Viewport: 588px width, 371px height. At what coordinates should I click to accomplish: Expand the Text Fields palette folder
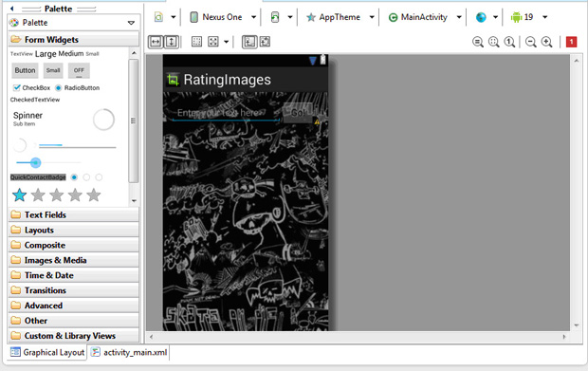pyautogui.click(x=74, y=215)
